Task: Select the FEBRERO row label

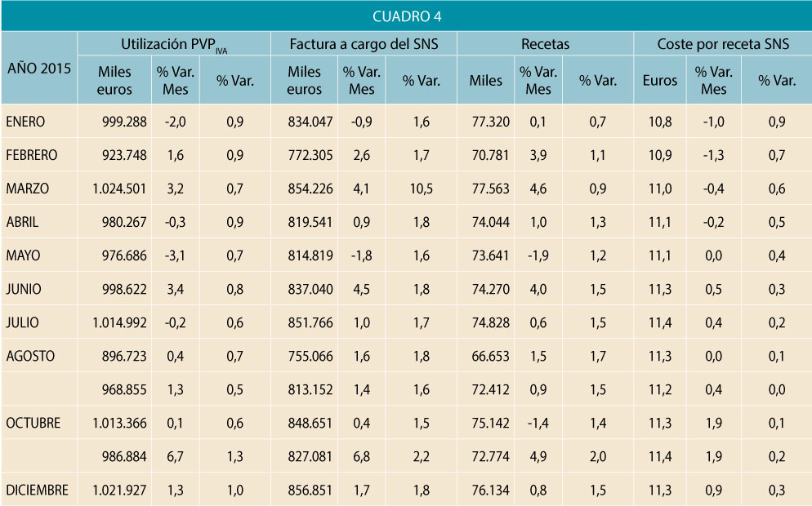Action: tap(31, 155)
